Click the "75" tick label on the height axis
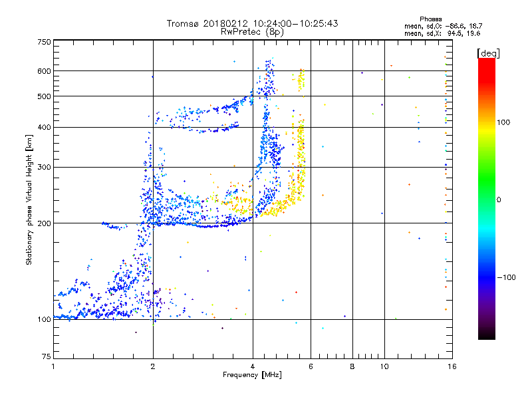The height and width of the screenshot is (399, 532). pos(47,356)
